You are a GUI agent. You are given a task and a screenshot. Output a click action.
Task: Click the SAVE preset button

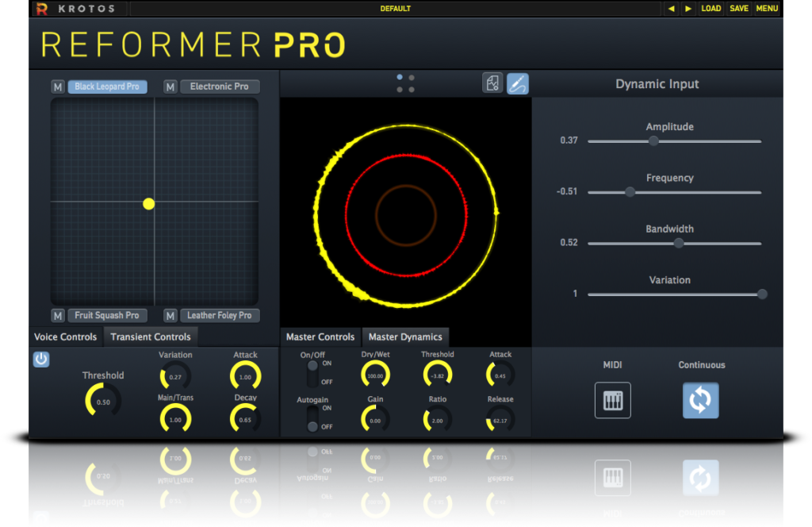(739, 9)
